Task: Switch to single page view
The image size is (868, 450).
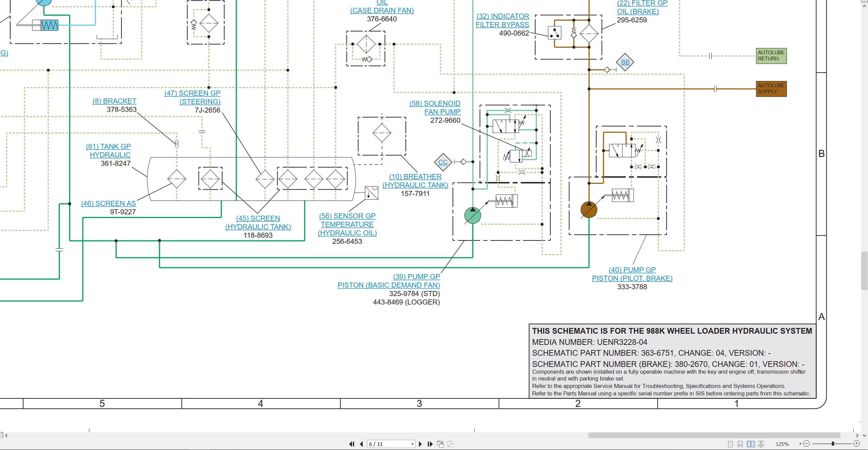Action: pyautogui.click(x=731, y=444)
